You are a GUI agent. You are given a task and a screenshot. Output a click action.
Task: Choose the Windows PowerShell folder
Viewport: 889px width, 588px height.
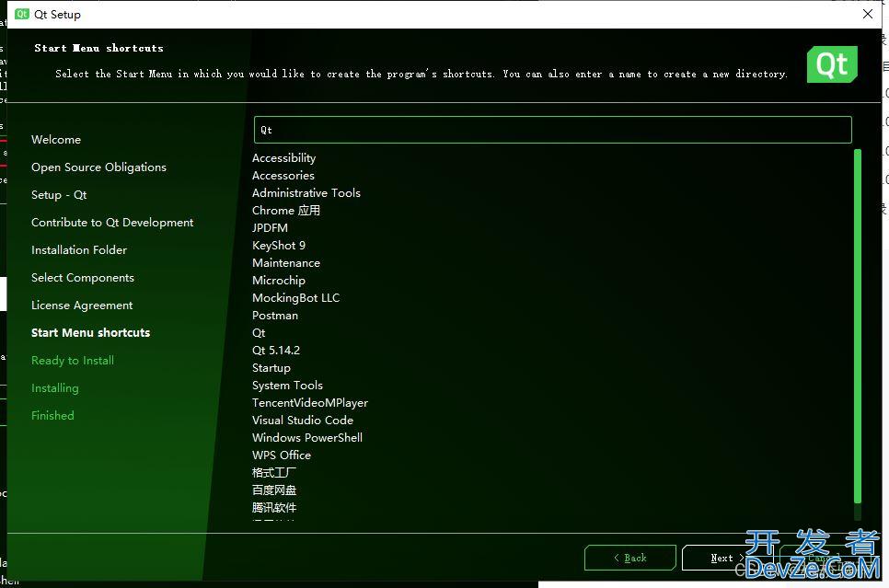point(307,438)
